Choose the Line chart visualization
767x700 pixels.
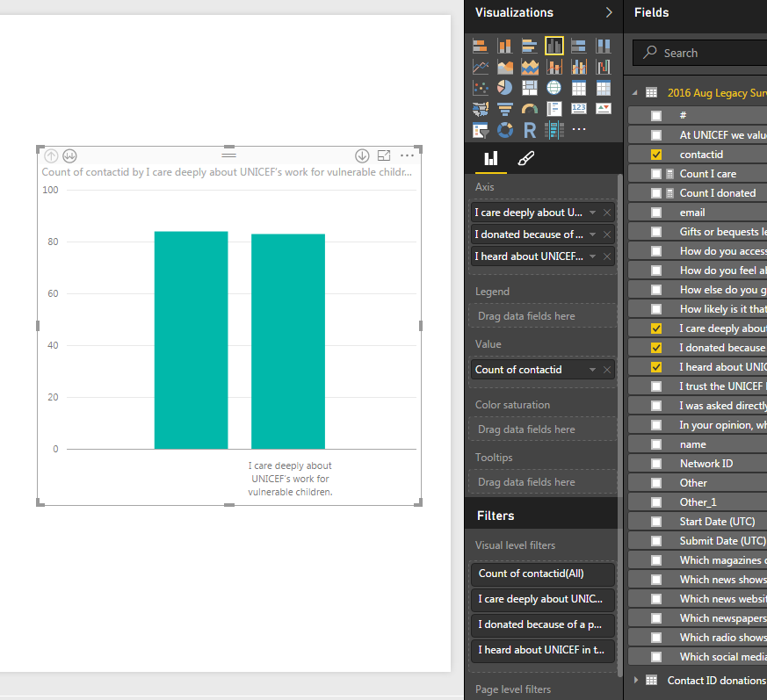tap(480, 67)
